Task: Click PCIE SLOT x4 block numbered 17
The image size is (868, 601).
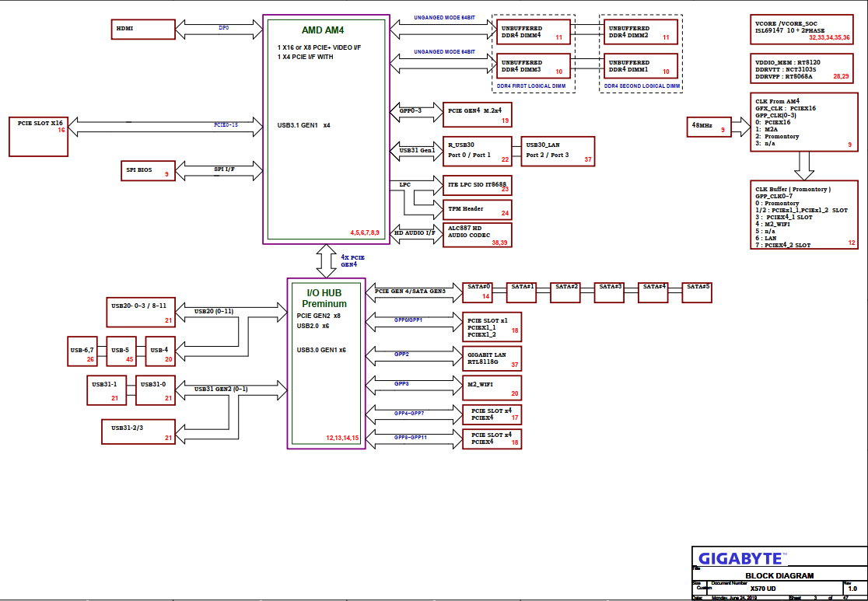Action: [x=492, y=414]
